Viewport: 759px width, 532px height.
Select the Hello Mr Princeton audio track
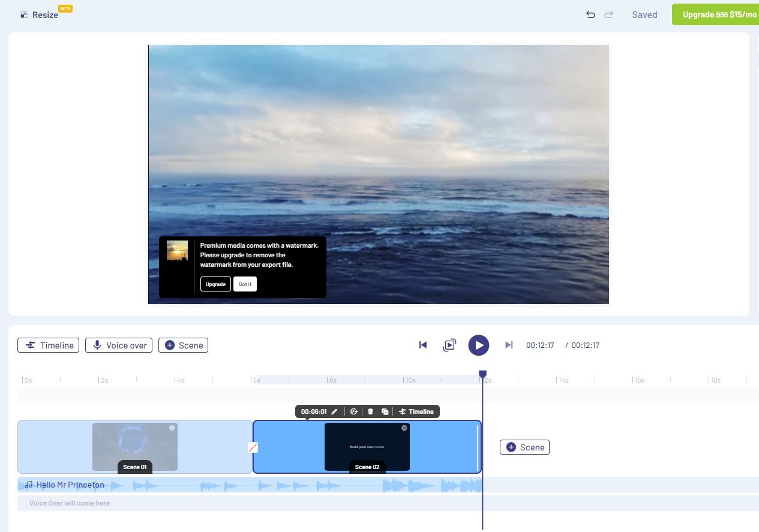(250, 485)
